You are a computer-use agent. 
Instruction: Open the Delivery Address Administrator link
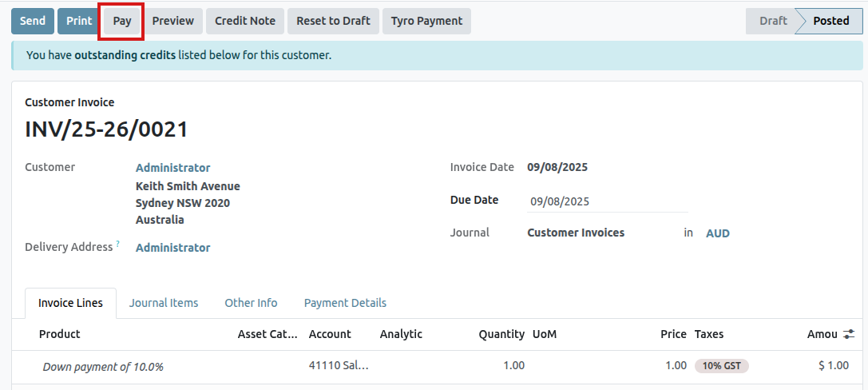click(x=172, y=248)
